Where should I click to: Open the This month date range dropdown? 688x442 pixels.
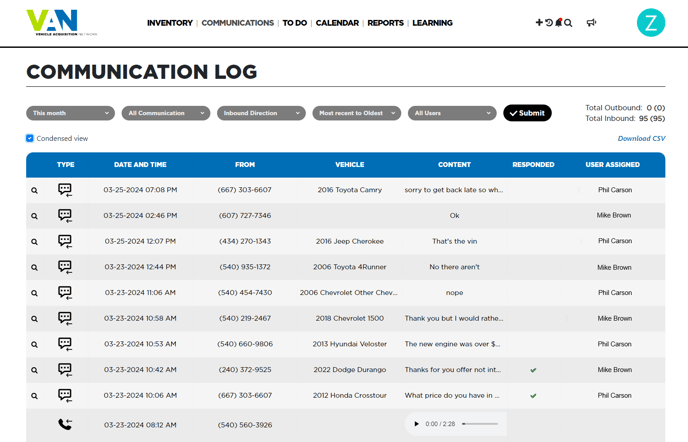[70, 114]
